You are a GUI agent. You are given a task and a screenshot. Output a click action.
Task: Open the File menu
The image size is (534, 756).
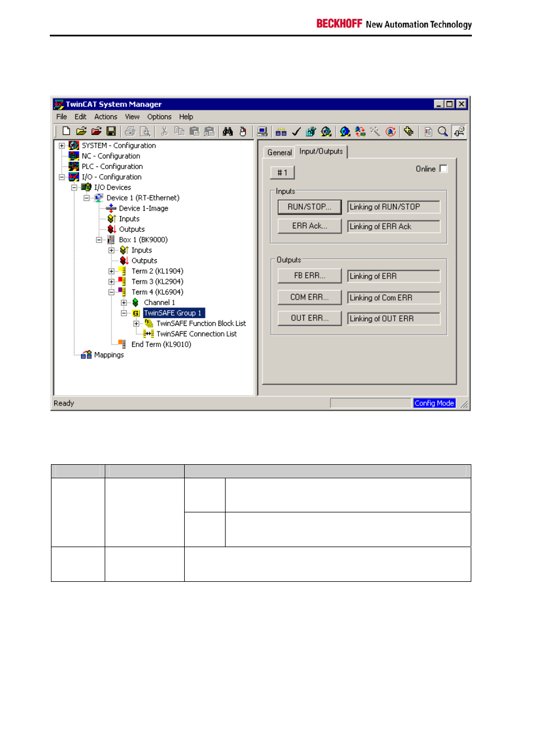tap(62, 116)
